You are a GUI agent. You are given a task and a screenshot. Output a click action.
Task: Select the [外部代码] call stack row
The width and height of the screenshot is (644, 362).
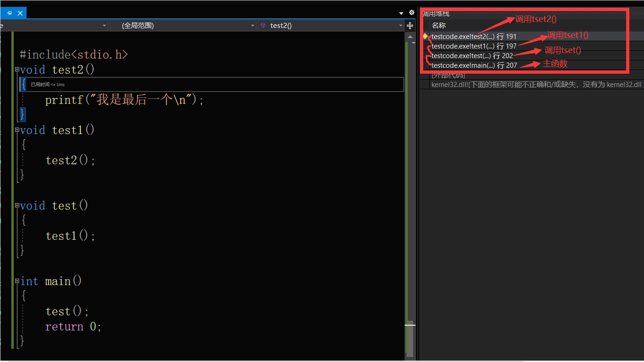(x=448, y=75)
